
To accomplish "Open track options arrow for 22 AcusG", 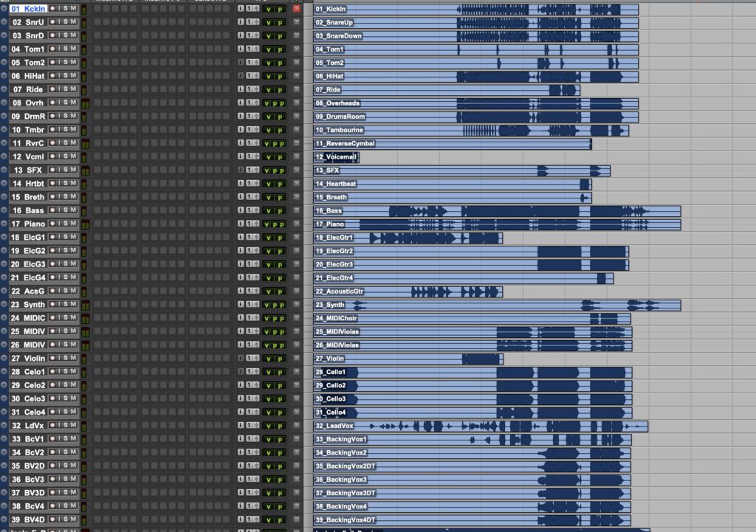I will pyautogui.click(x=4, y=291).
